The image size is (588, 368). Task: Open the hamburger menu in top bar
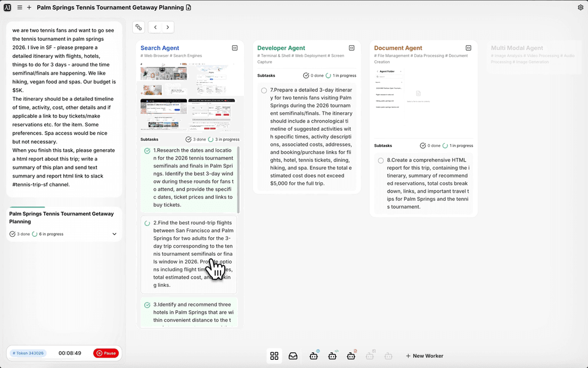20,8
